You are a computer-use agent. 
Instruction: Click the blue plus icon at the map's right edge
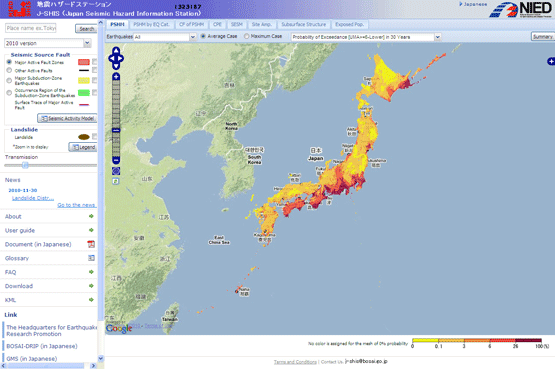coord(551,62)
